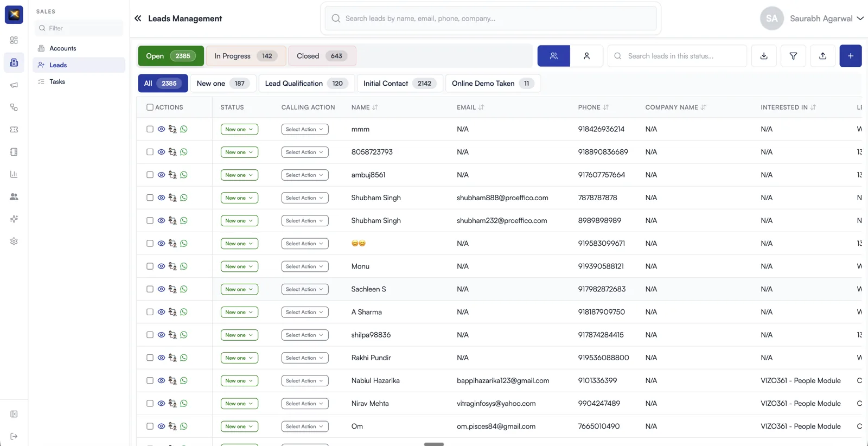
Task: Open the settings gear icon in left rail
Action: [14, 241]
